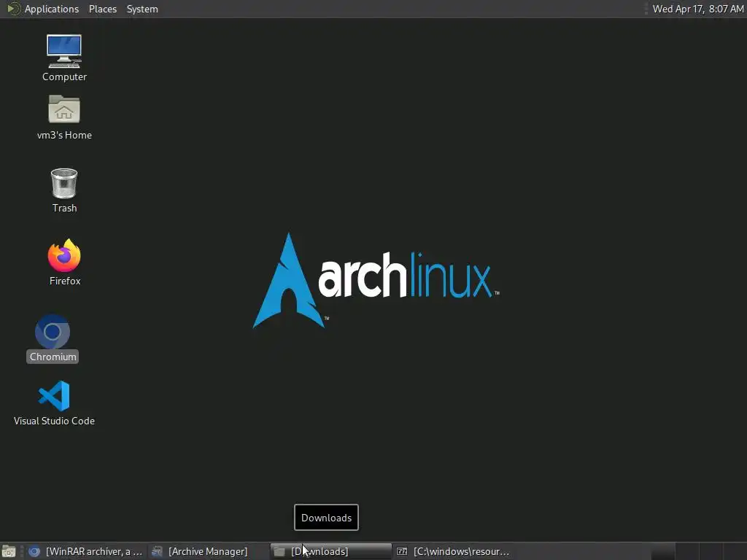
Task: Select the Firefox desktop icon
Action: pyautogui.click(x=64, y=255)
